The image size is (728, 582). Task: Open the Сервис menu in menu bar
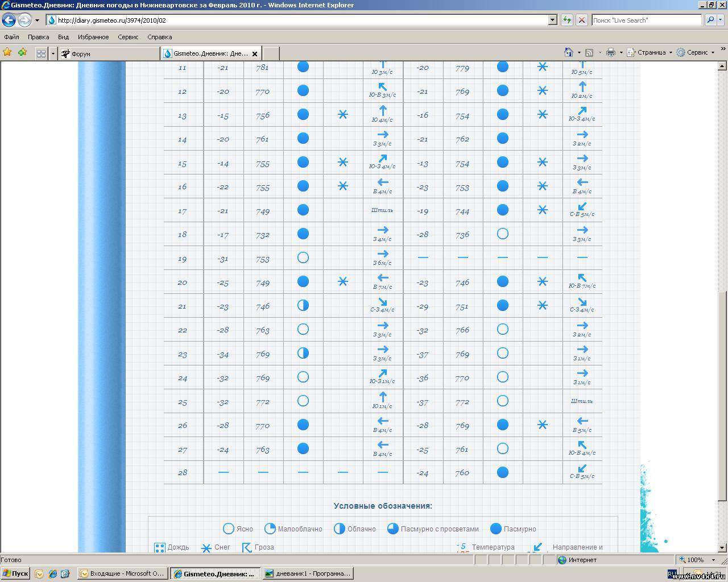point(128,37)
